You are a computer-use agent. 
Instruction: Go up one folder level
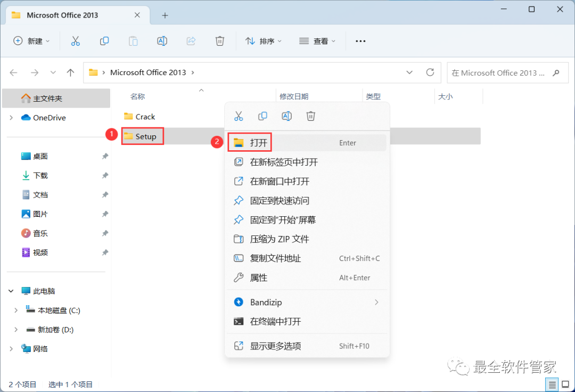tap(70, 72)
